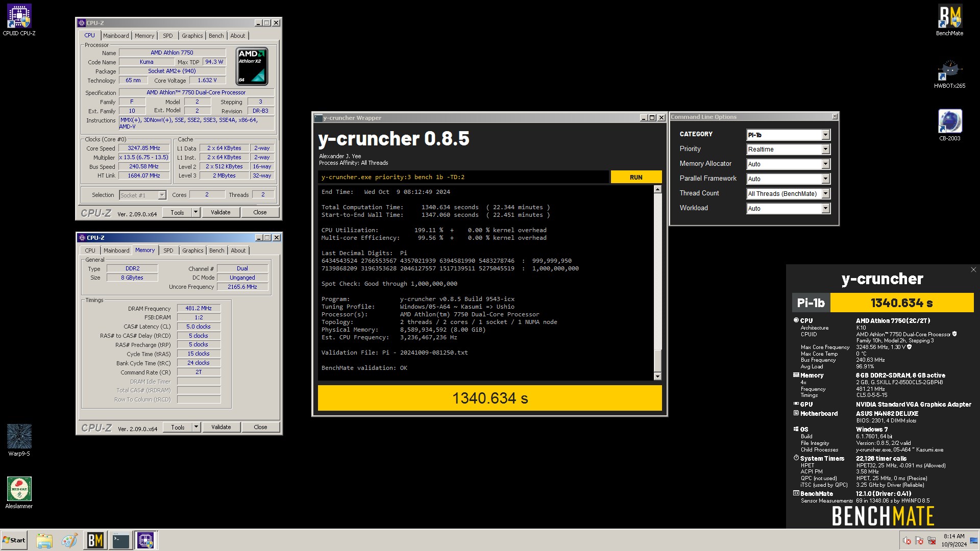Expand the Tools arrow in bottom CPU-Z
980x551 pixels.
(x=196, y=428)
